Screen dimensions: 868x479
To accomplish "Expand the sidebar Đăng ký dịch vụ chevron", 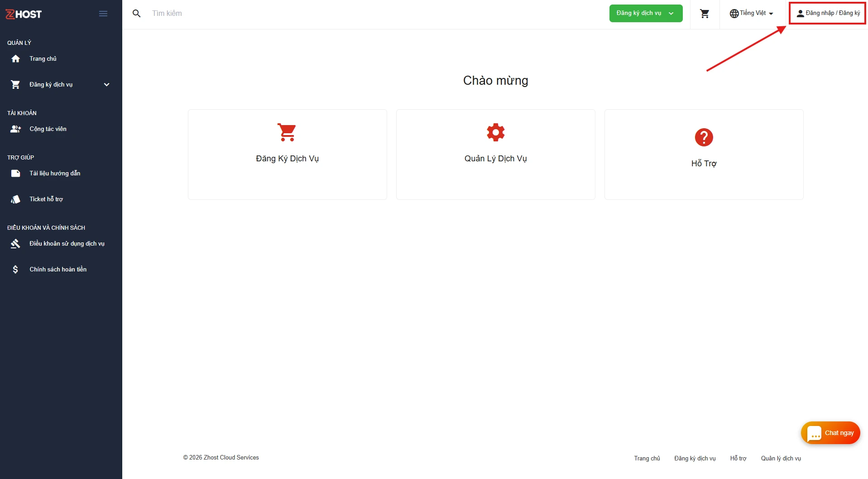I will click(107, 84).
